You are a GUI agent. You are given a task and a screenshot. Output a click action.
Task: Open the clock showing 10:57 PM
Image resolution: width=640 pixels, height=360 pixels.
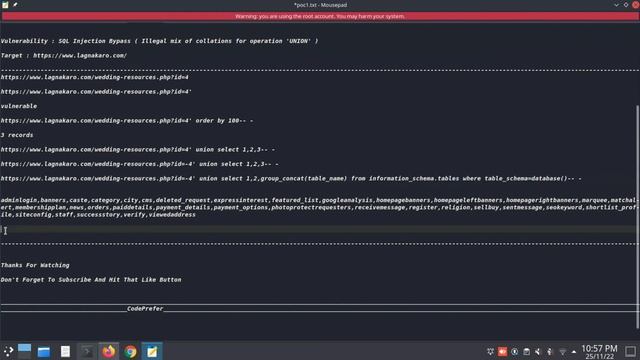pos(599,351)
